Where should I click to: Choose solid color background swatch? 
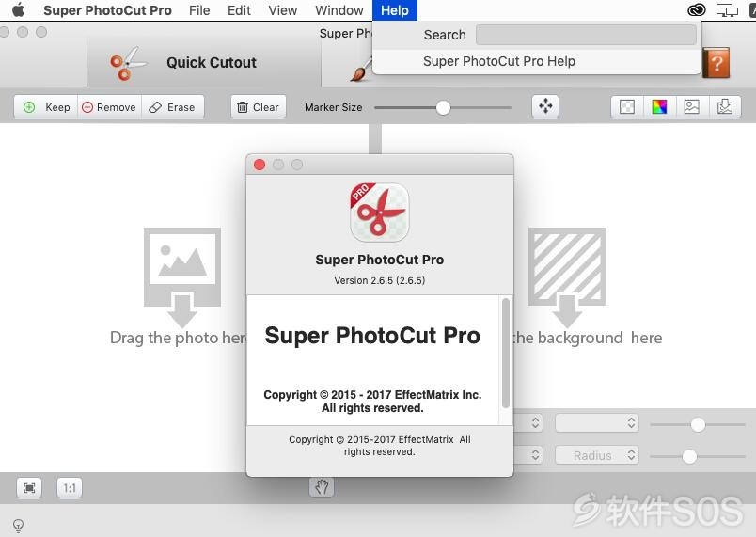[x=659, y=106]
